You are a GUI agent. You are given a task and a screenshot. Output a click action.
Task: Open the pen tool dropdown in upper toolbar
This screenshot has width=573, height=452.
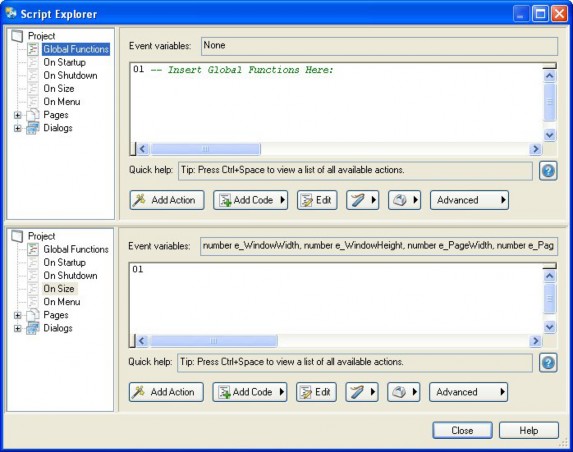(x=363, y=200)
